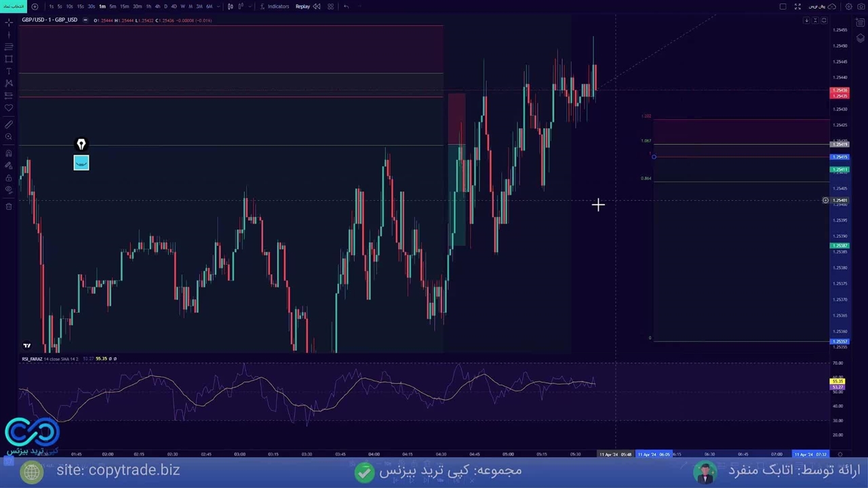Expand the timeframe interval dropdown arrow
Viewport: 868px width, 488px height.
[x=218, y=7]
